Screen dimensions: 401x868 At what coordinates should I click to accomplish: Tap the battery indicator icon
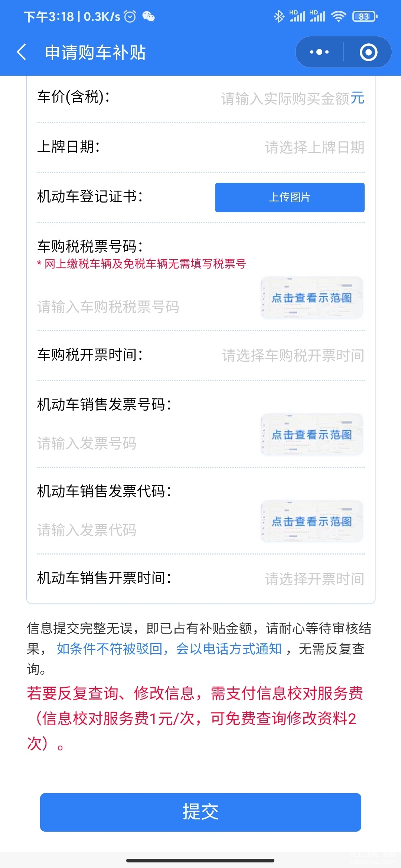pyautogui.click(x=365, y=16)
